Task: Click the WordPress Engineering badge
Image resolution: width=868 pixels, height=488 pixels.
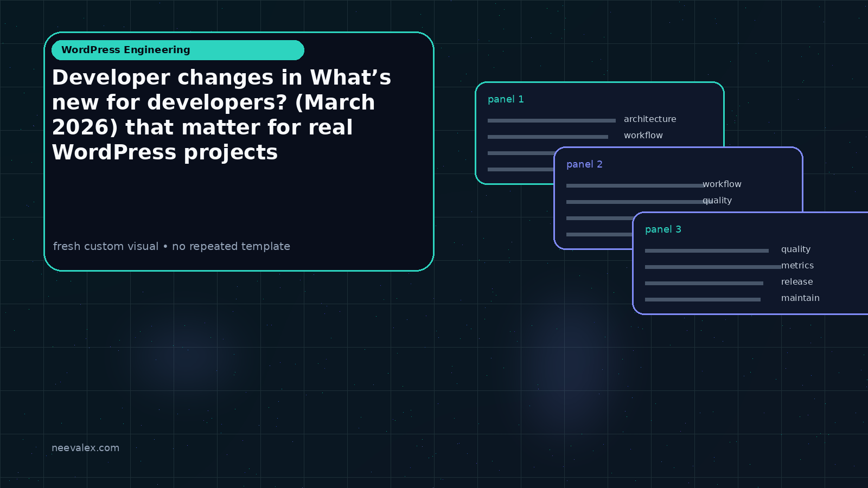Action: coord(178,50)
